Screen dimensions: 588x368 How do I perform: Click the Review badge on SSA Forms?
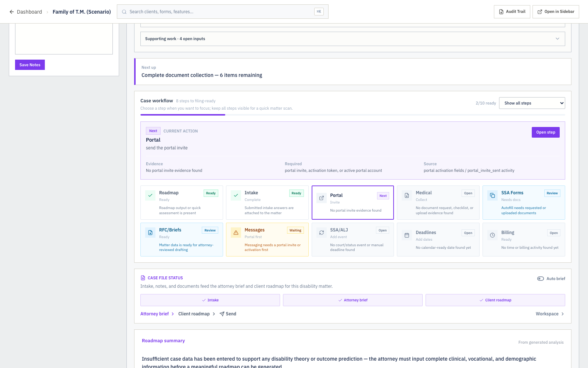pyautogui.click(x=552, y=193)
